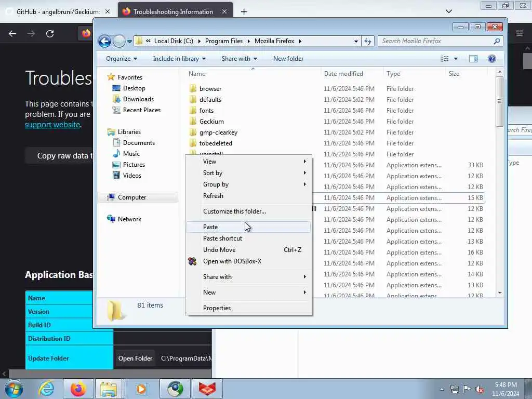Choose Refresh in the context menu
532x399 pixels.
coord(248,196)
